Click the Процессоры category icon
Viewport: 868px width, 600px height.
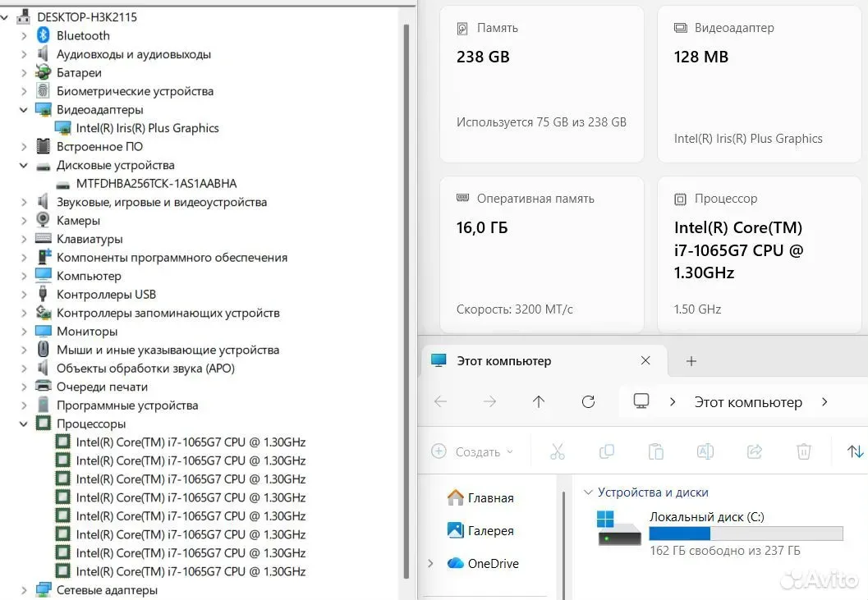coord(44,424)
